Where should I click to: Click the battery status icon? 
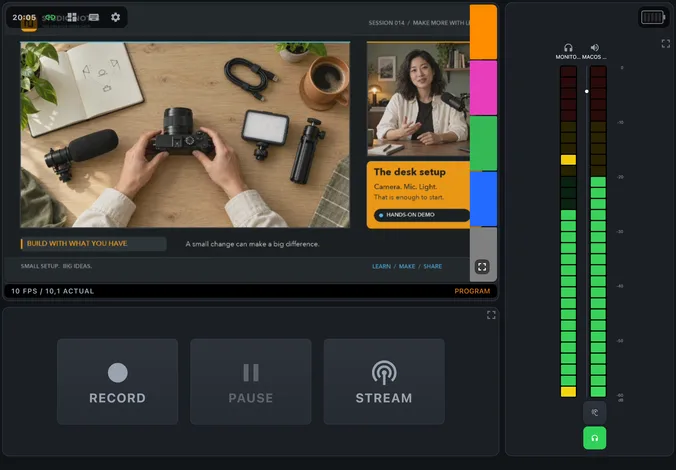click(653, 17)
